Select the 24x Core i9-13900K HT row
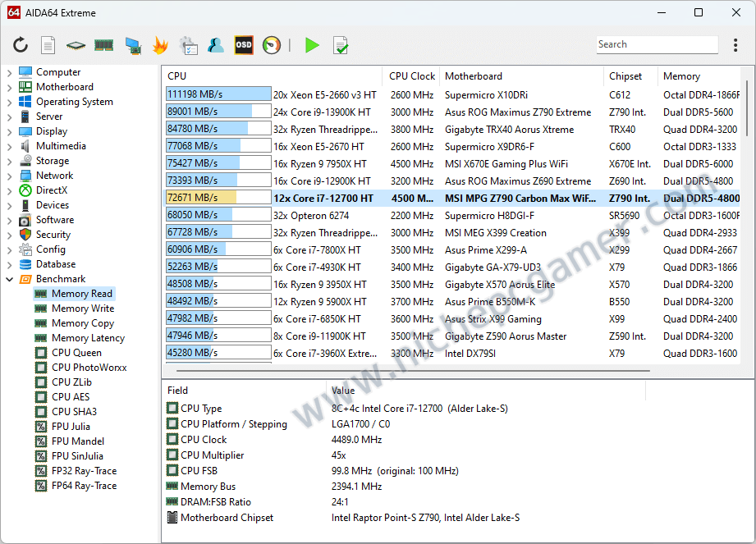Viewport: 756px width, 544px height. [x=452, y=112]
